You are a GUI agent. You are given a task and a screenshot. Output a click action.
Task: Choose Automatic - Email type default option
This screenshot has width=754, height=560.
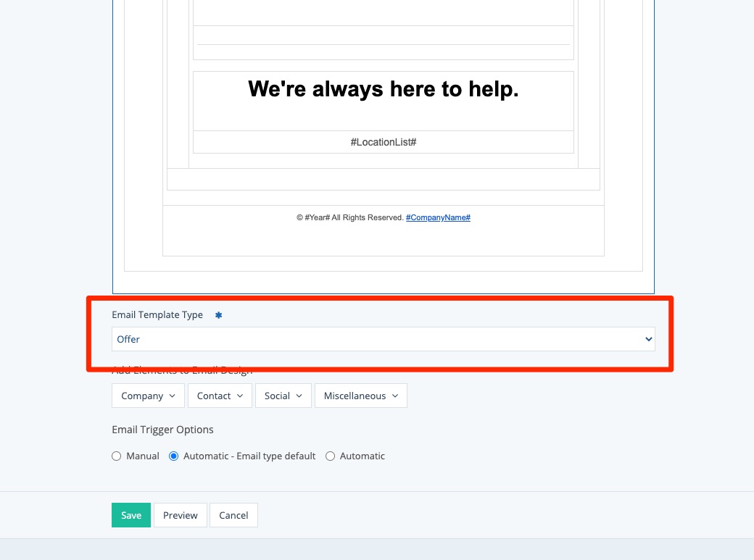174,456
